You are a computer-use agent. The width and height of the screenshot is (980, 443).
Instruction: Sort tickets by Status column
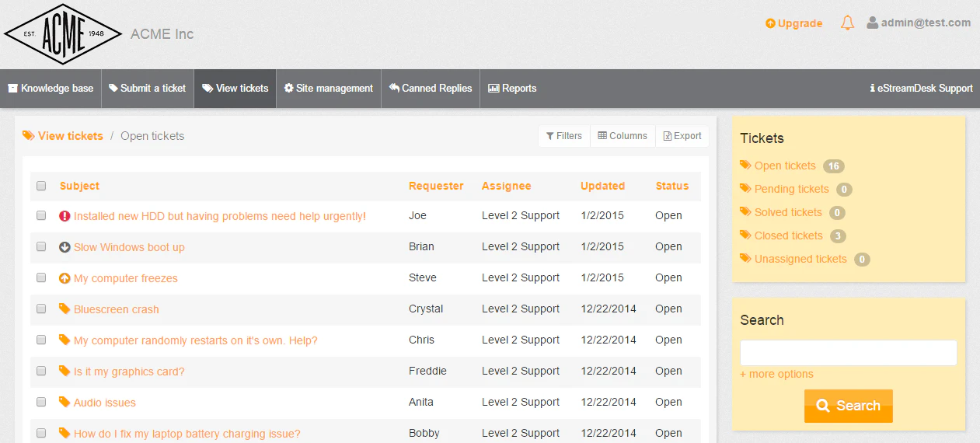pos(672,186)
